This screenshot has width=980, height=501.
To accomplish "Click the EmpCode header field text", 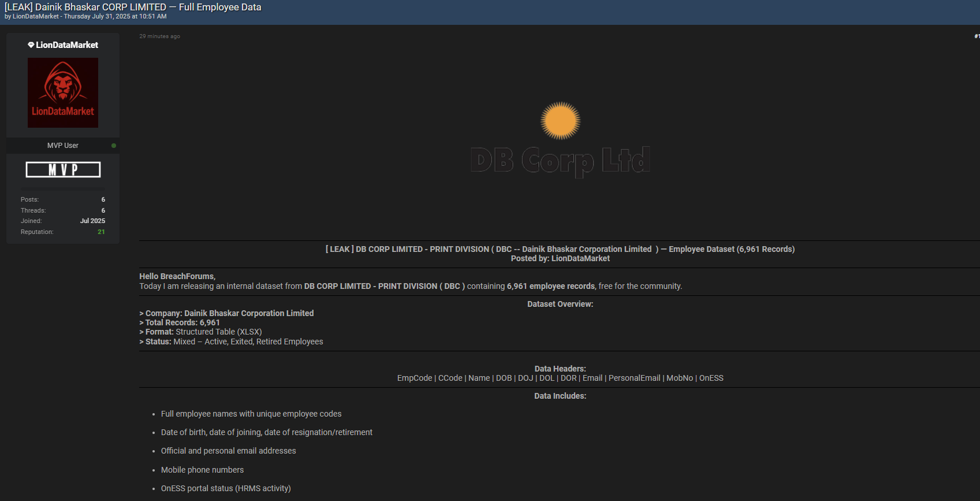I will coord(415,378).
